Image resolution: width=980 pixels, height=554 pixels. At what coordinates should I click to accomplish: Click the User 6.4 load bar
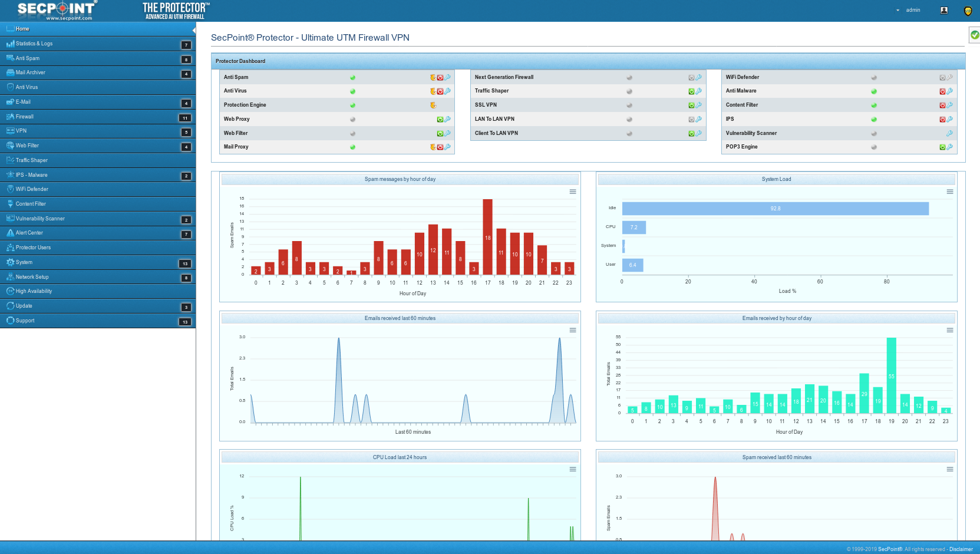click(x=633, y=265)
